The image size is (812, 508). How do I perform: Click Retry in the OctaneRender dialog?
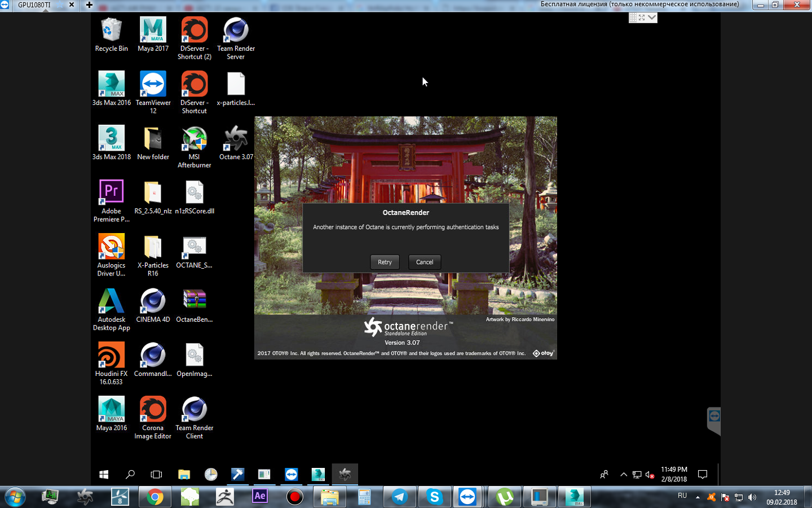point(385,262)
